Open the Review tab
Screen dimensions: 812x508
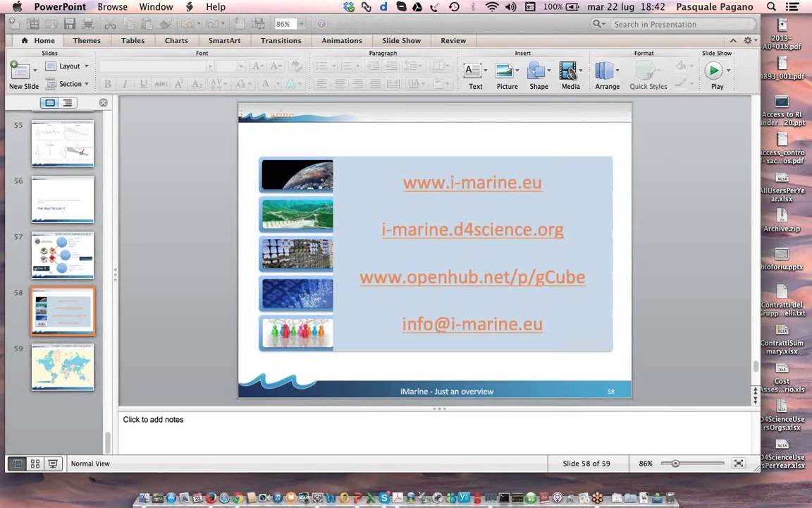pyautogui.click(x=453, y=40)
